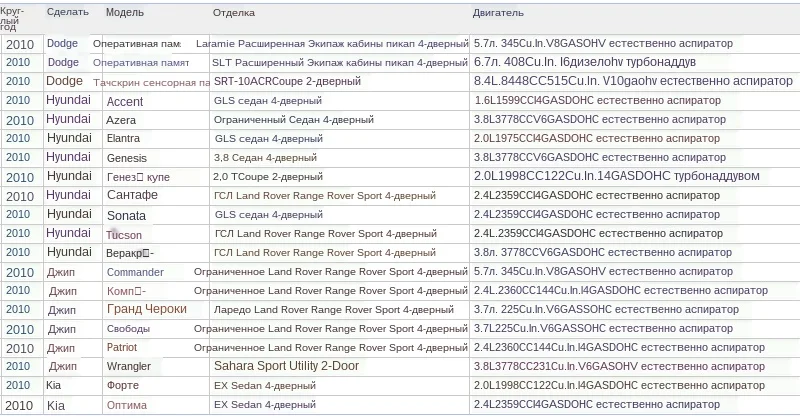Viewport: 800px width, 418px height.
Task: Click "Hyundai" in the Accent row
Action: [68, 100]
